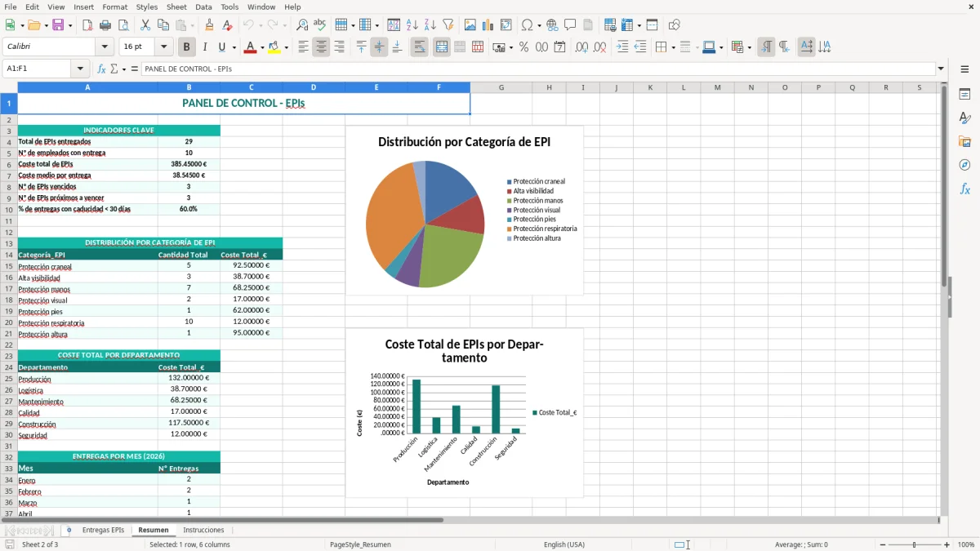Add a decimal place
The width and height of the screenshot is (980, 551).
(581, 47)
